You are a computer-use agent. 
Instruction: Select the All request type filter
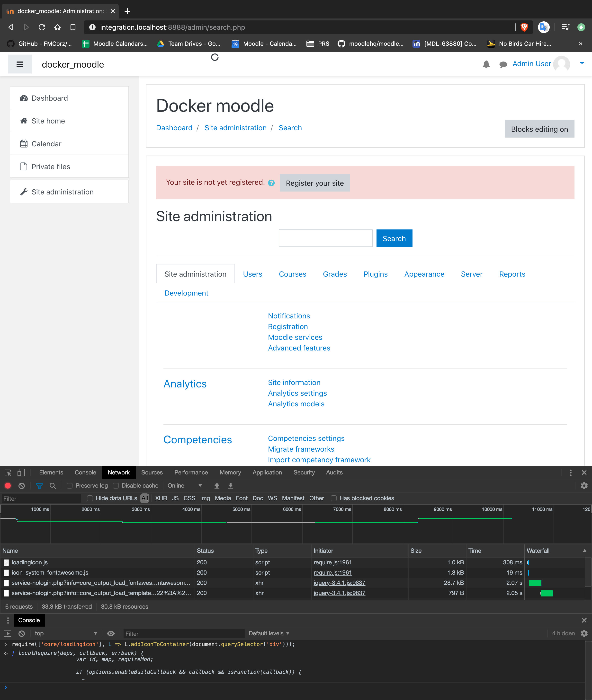145,499
